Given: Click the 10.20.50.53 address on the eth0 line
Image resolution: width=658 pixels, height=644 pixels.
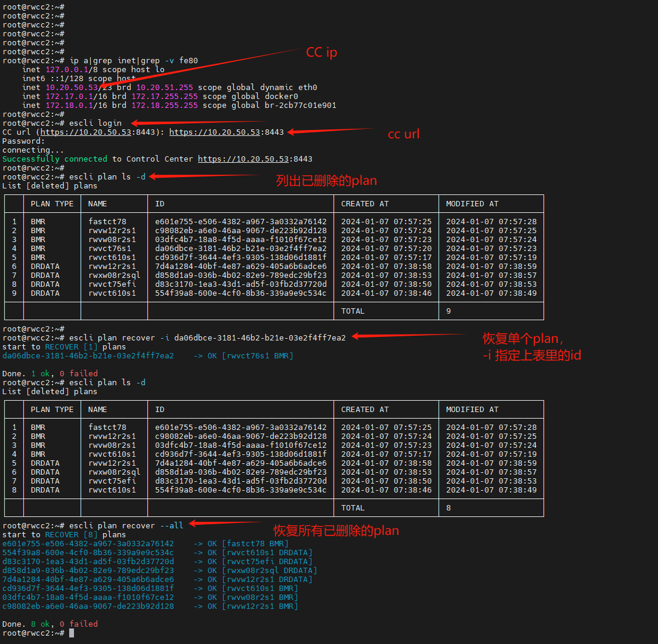Looking at the screenshot, I should (72, 88).
